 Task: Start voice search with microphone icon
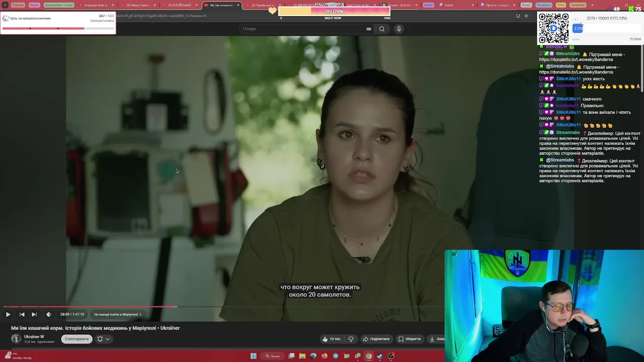coord(399,29)
